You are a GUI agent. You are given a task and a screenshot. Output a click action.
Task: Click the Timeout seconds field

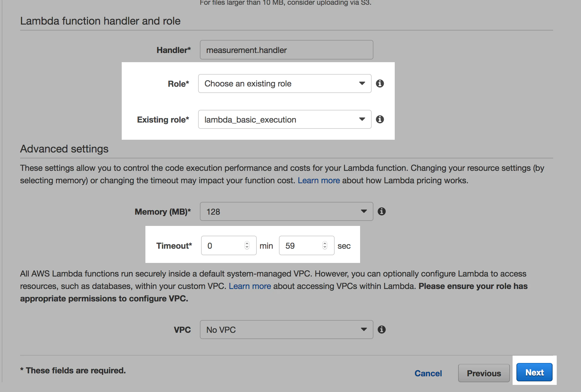tap(306, 245)
